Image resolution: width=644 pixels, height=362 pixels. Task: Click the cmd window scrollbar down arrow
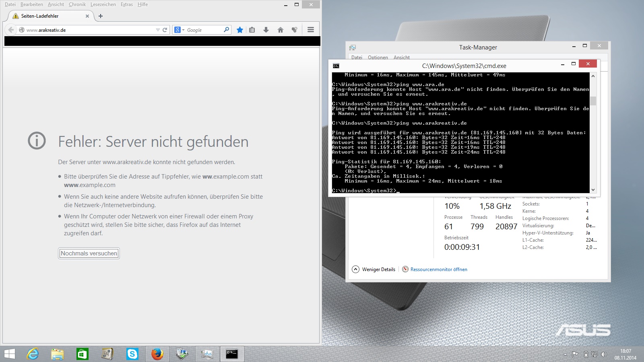tap(593, 190)
